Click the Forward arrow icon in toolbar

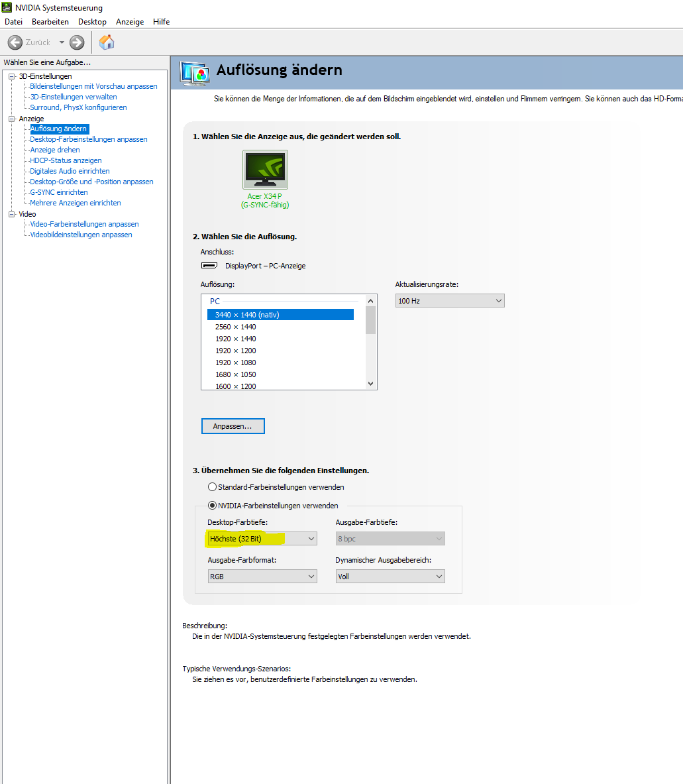[77, 42]
